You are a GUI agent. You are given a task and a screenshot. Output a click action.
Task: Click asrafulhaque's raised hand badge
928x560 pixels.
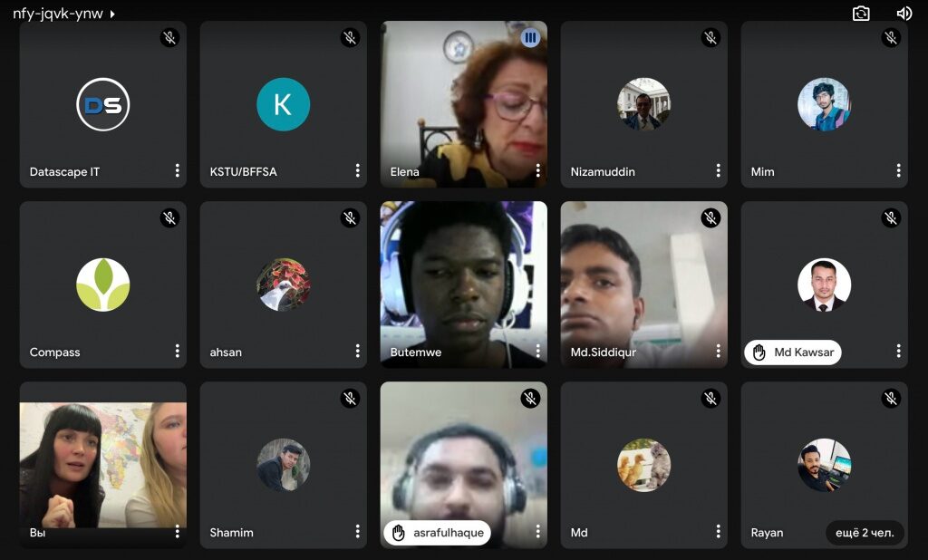[x=437, y=533]
